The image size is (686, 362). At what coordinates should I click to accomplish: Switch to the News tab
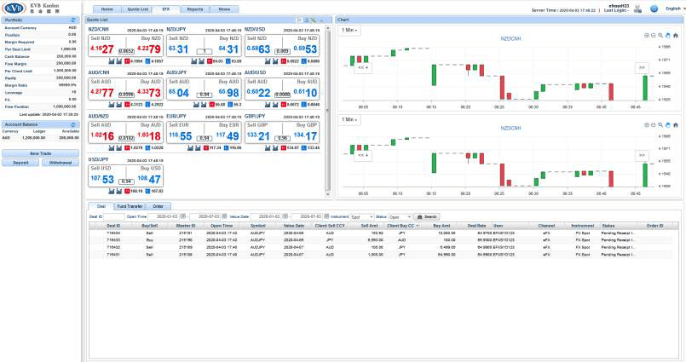(224, 9)
